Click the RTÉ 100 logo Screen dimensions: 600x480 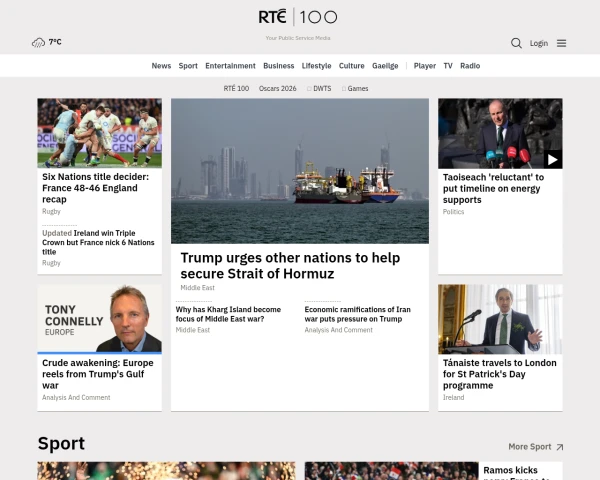click(x=298, y=17)
